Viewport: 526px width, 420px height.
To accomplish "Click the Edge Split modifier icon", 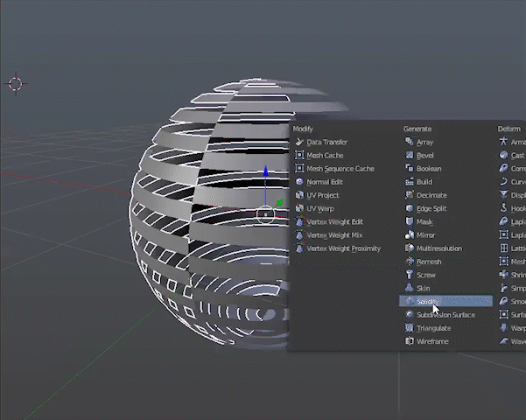I will [410, 208].
